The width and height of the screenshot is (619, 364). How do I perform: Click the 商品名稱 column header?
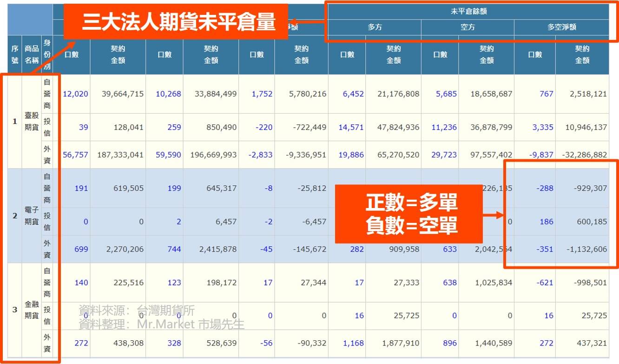click(32, 55)
